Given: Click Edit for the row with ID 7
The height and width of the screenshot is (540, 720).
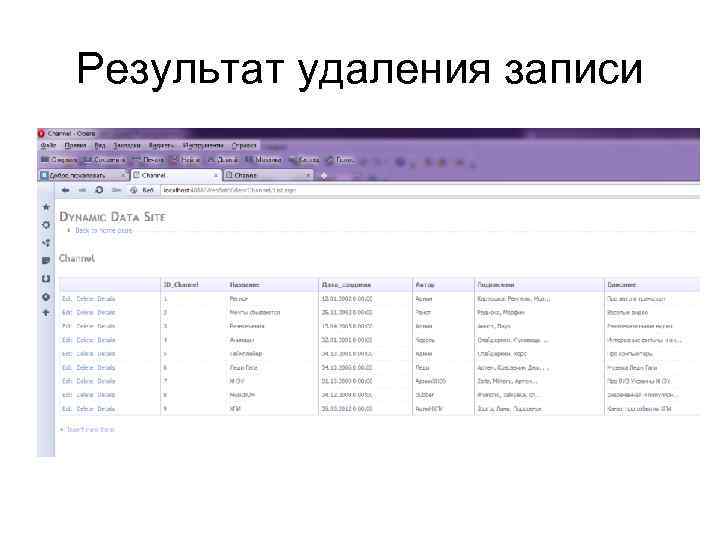Looking at the screenshot, I should click(67, 382).
